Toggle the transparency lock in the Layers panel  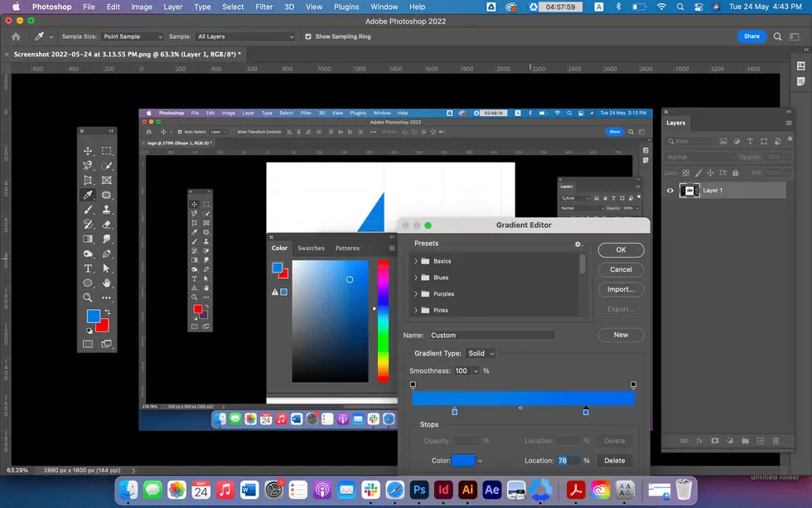(x=687, y=172)
